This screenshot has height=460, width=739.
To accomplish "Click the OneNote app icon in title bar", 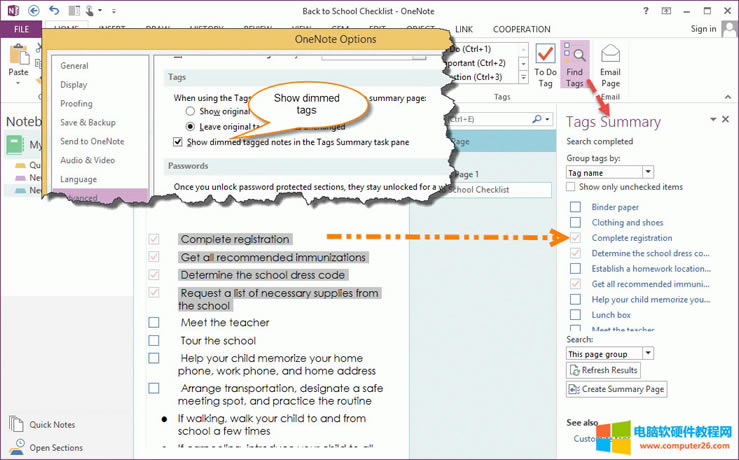I will click(x=13, y=10).
